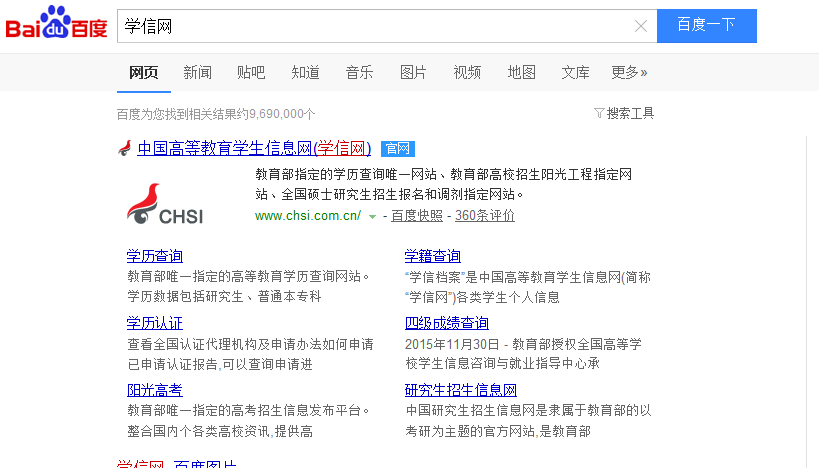The image size is (819, 468).
Task: Click description text 教育部指定的学历查询唯一网站
Action: [x=346, y=174]
